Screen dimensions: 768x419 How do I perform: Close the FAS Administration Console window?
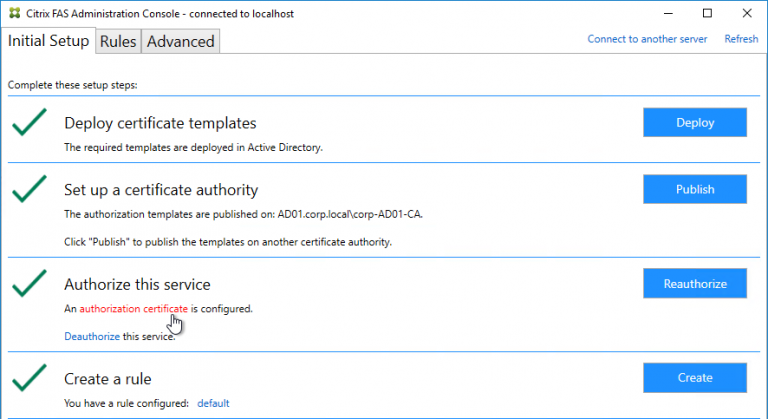pos(749,13)
